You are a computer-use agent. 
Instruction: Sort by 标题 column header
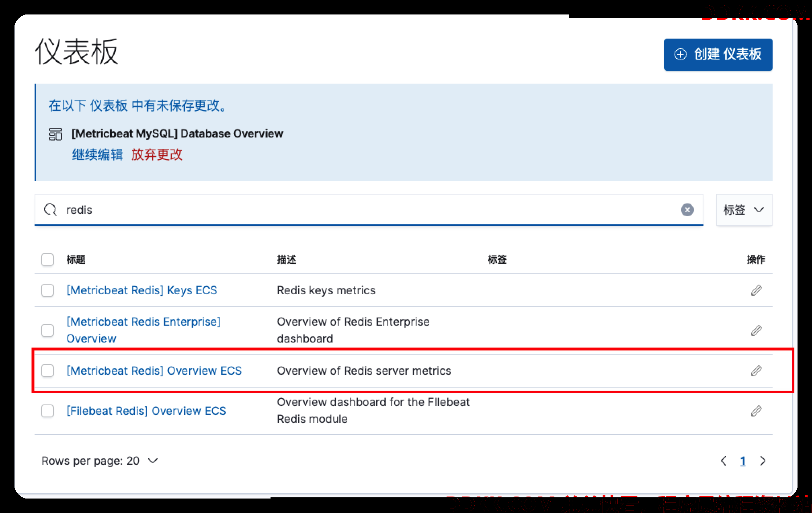pos(76,260)
